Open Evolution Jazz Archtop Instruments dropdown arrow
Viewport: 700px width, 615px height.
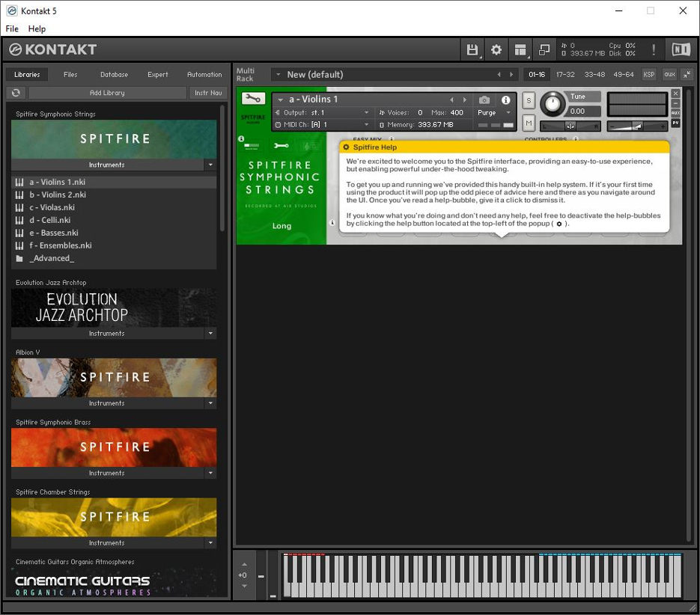point(210,334)
